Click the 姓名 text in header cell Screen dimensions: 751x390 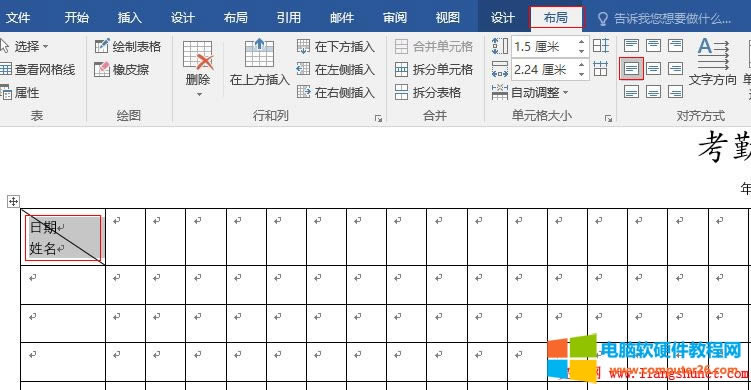tap(43, 249)
